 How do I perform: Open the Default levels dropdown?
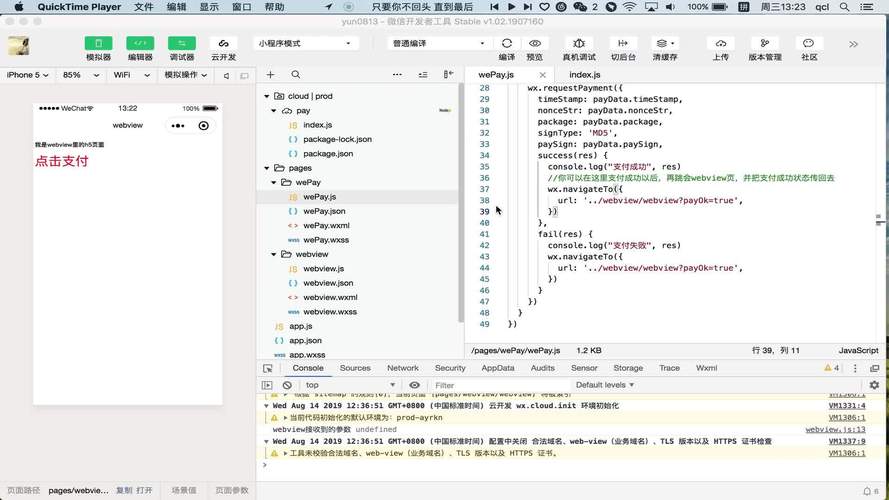(x=604, y=385)
